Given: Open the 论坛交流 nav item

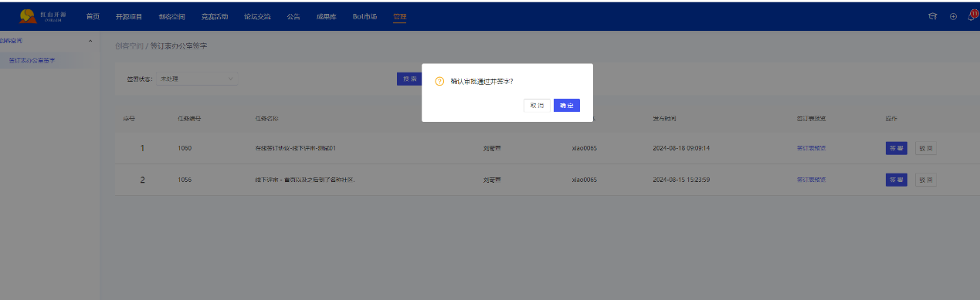Looking at the screenshot, I should [256, 16].
